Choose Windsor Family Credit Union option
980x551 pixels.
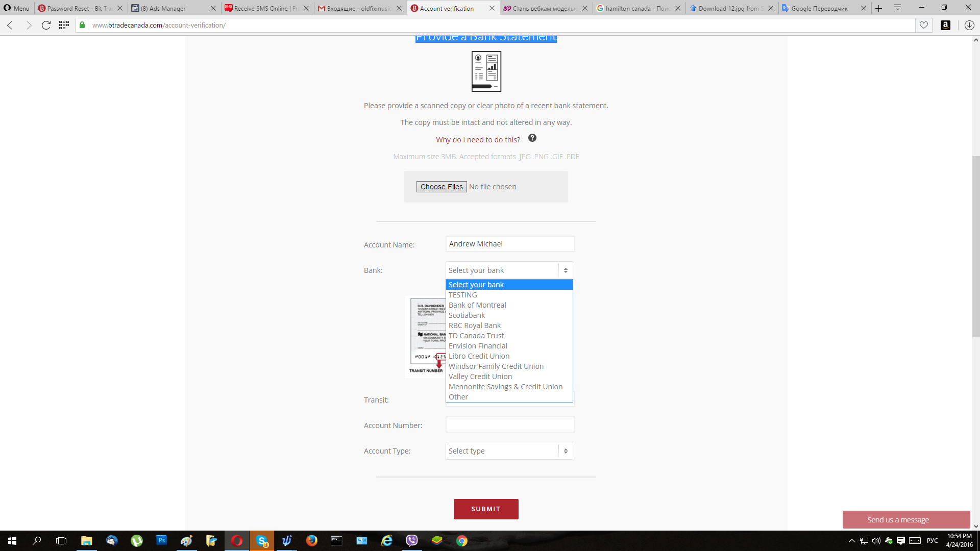509,366
